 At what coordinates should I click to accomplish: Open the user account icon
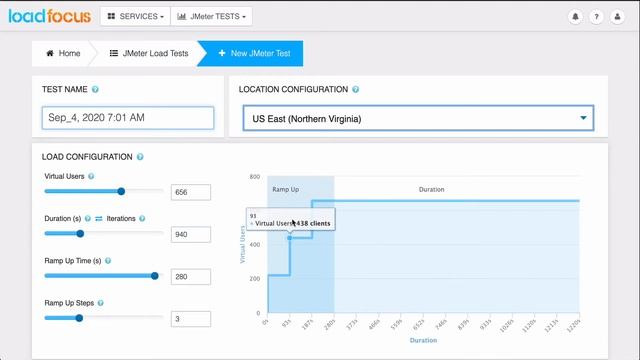[x=617, y=17]
